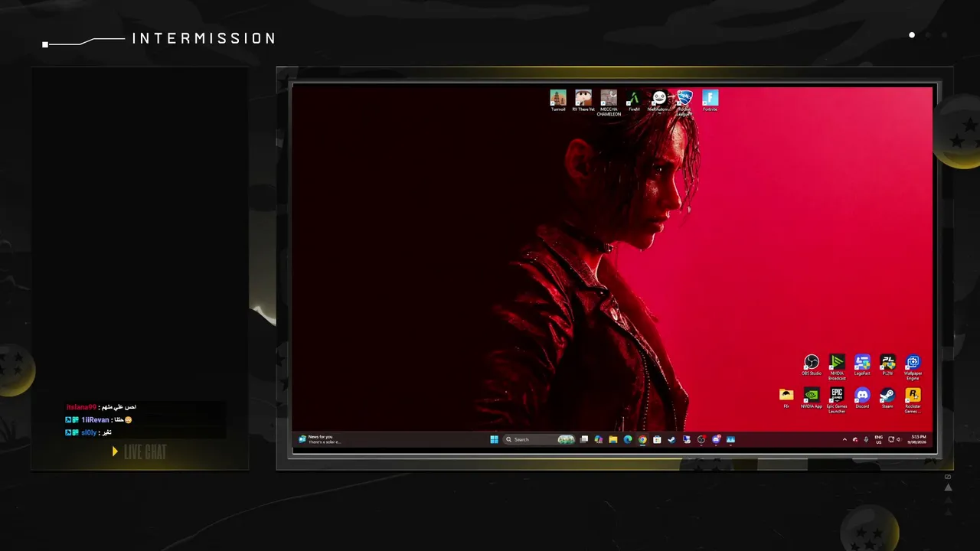Click the 1iiRevan username in live chat
Viewport: 980px width, 551px height.
point(96,420)
